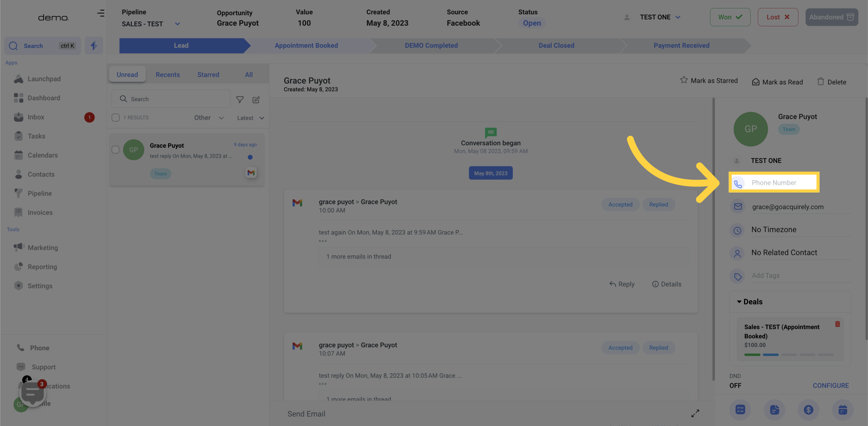Click the conversations Search field
Screen dimensions: 868x426
(x=171, y=99)
